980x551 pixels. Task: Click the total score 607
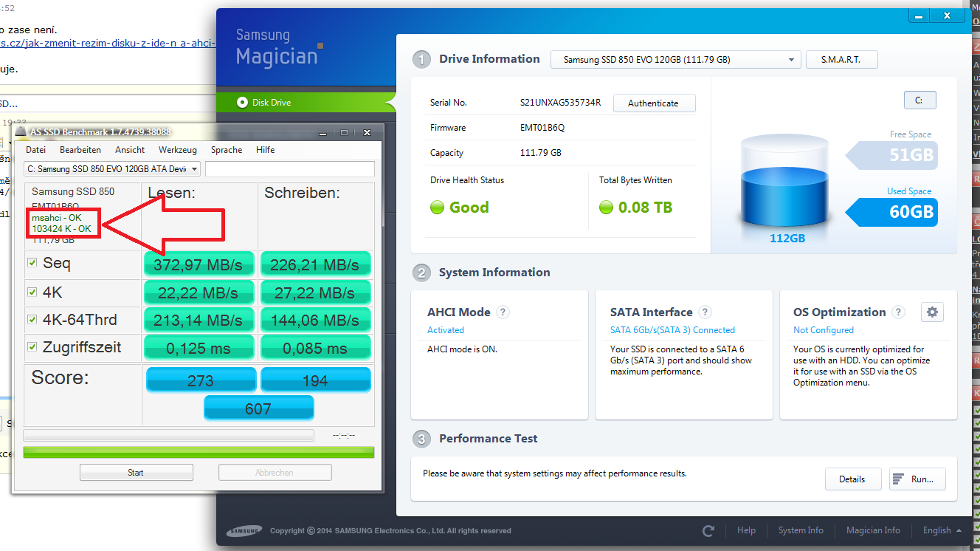pos(258,408)
